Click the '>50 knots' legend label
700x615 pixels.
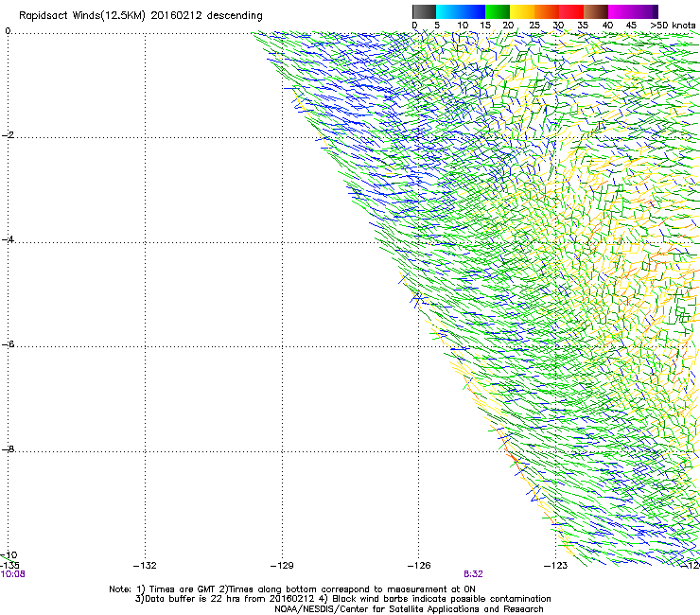pyautogui.click(x=673, y=26)
